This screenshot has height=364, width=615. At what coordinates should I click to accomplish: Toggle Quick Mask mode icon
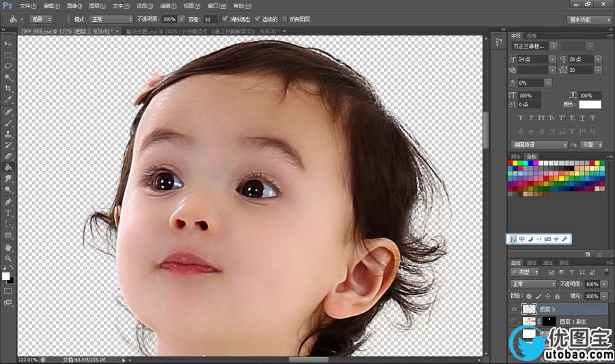(x=8, y=291)
